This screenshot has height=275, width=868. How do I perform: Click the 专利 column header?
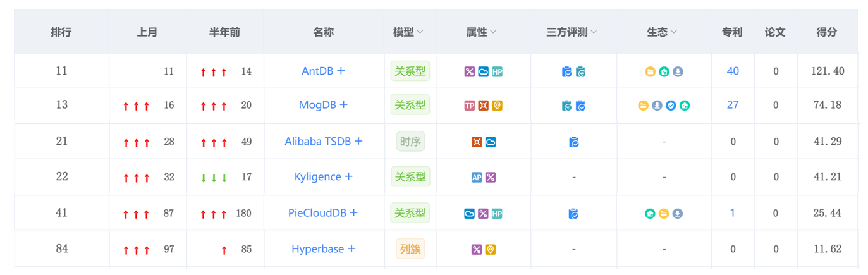(x=733, y=32)
